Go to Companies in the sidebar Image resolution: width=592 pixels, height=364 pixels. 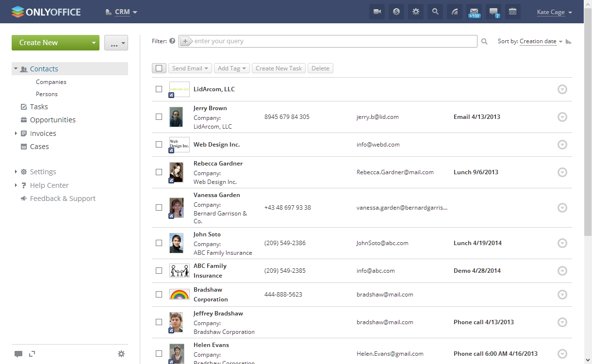click(51, 82)
